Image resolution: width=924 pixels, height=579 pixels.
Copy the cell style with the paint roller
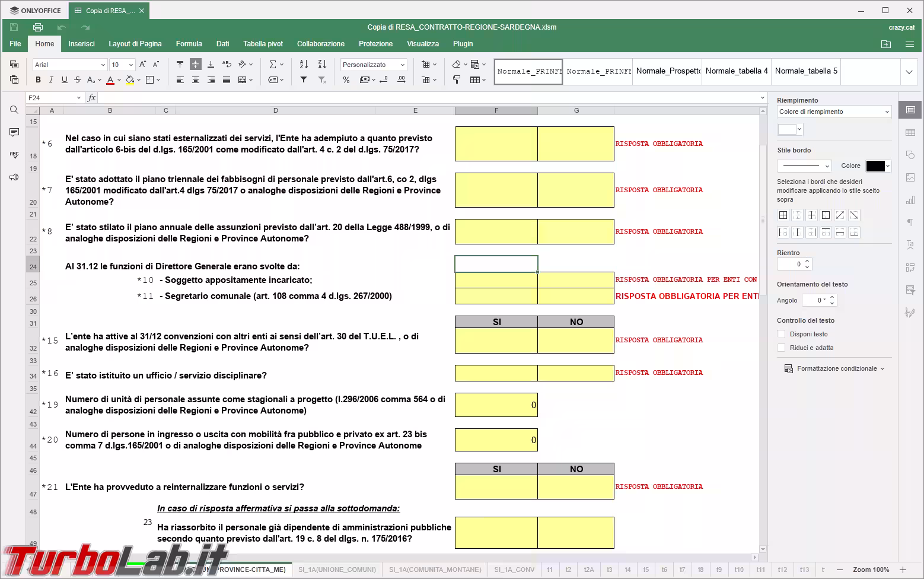[457, 80]
